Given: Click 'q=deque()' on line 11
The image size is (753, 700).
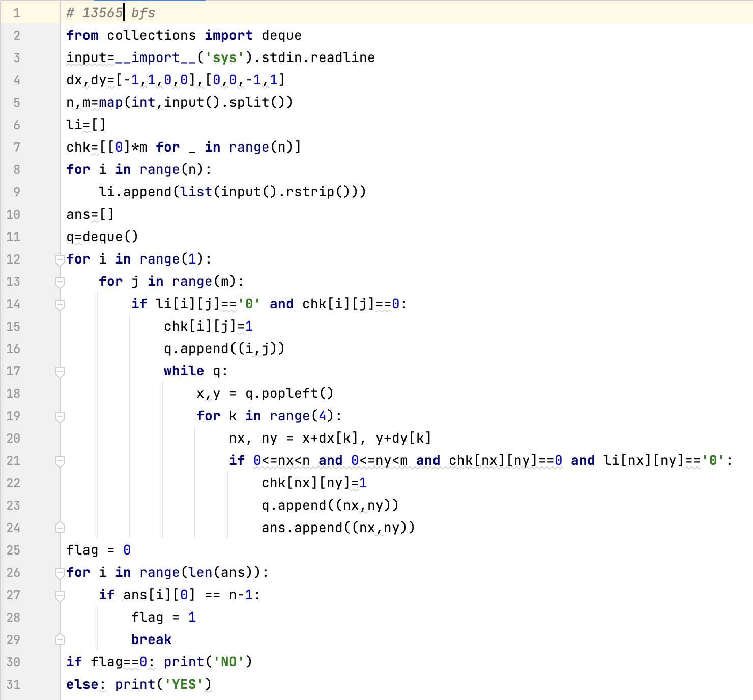Looking at the screenshot, I should pyautogui.click(x=102, y=237).
